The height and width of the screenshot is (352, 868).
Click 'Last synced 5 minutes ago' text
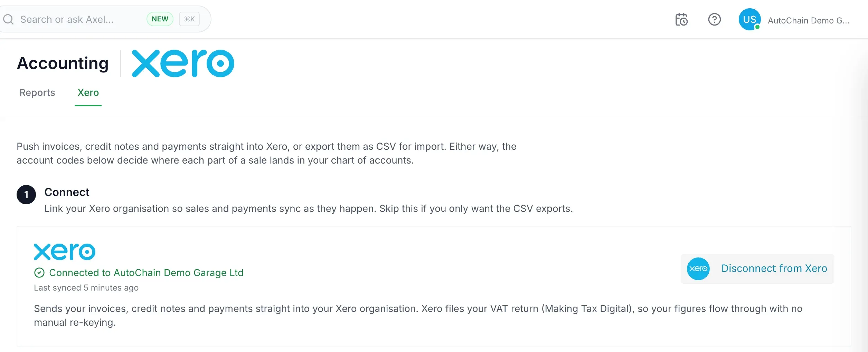point(86,288)
